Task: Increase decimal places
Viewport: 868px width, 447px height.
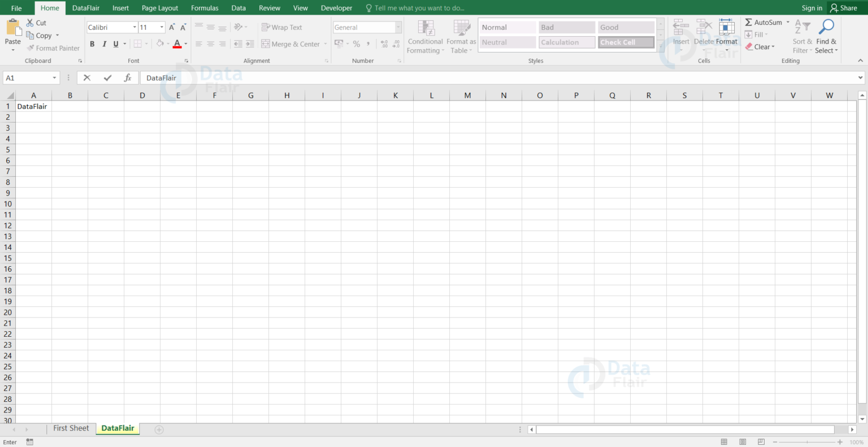Action: point(384,44)
